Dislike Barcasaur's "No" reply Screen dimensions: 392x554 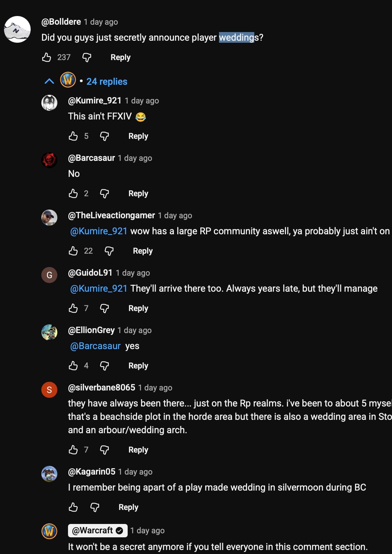[x=104, y=194]
